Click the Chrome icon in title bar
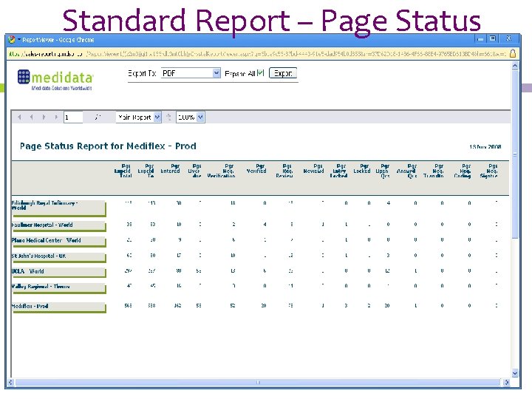Viewport: 532px width, 399px height. pyautogui.click(x=12, y=40)
